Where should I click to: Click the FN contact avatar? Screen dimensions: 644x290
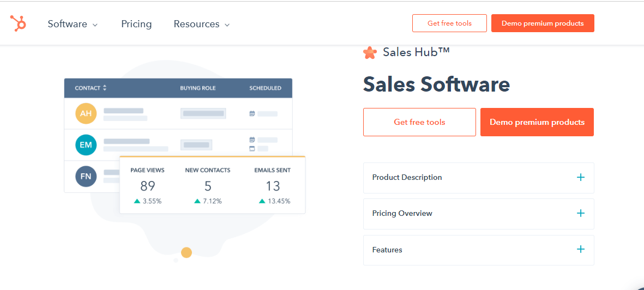(86, 177)
